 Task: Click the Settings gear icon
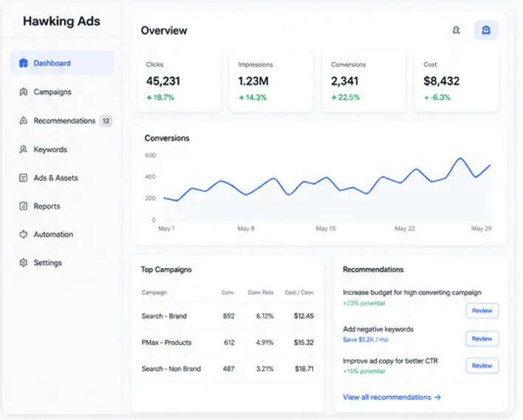[x=24, y=263]
